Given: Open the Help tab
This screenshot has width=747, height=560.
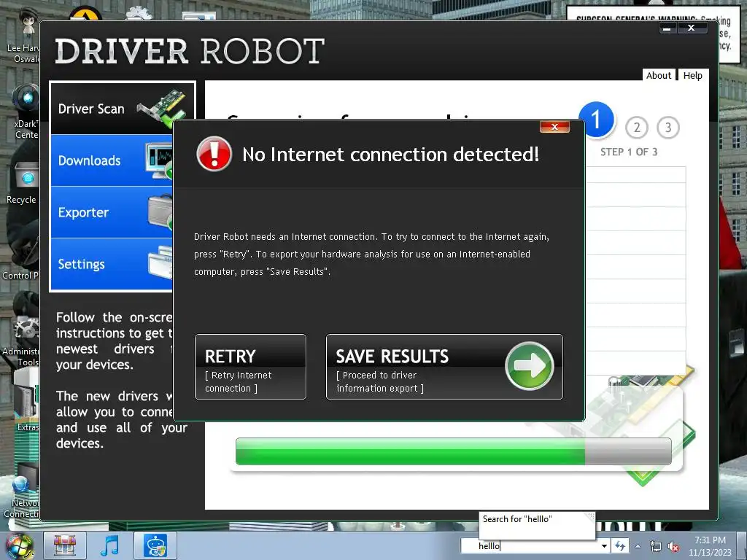Looking at the screenshot, I should pyautogui.click(x=693, y=75).
